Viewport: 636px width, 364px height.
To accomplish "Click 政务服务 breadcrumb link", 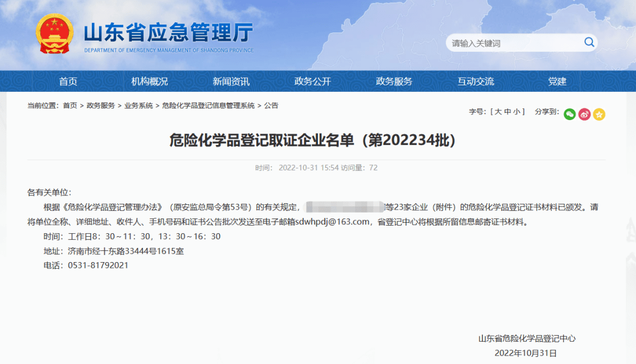I will (x=101, y=105).
